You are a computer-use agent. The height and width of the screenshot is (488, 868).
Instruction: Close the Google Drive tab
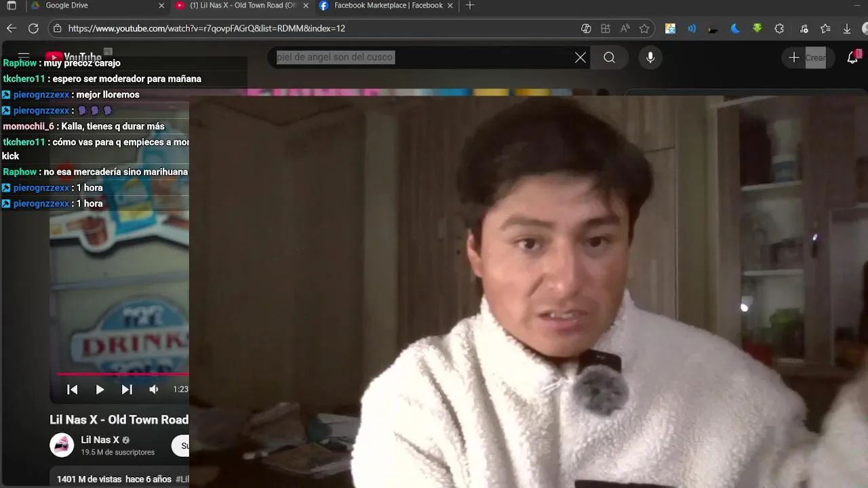click(161, 5)
